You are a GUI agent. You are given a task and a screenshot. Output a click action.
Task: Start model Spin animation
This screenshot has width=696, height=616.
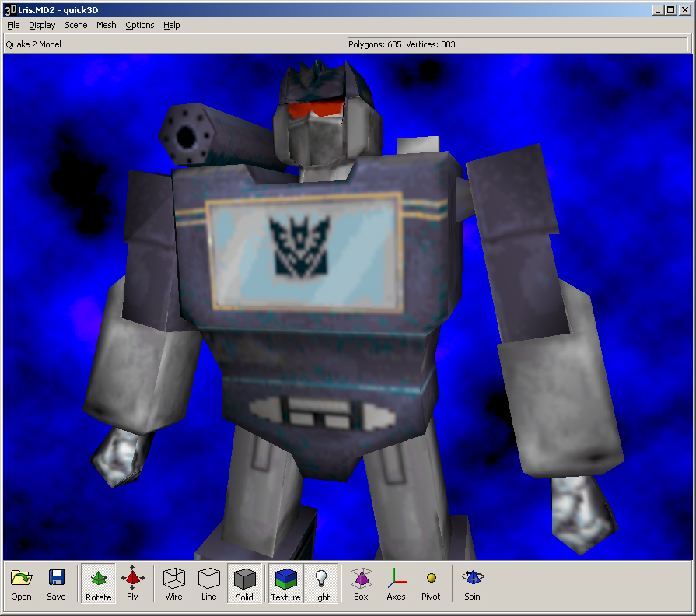[x=472, y=584]
